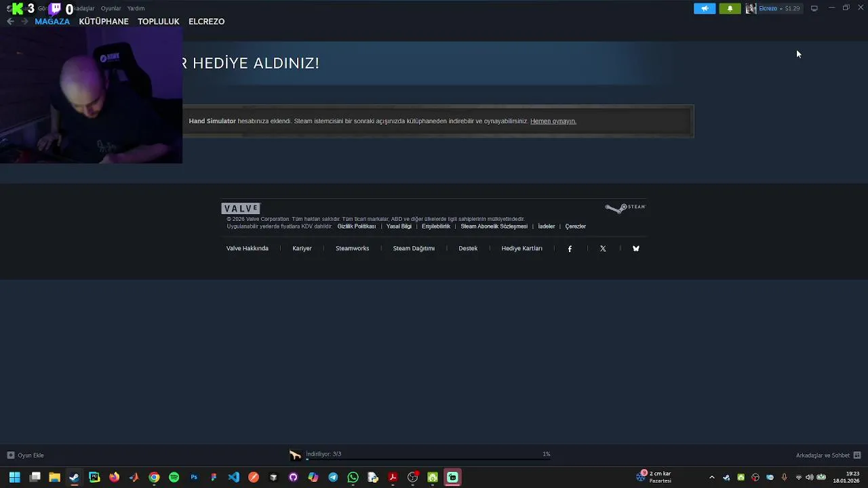
Task: Show hidden system tray icons
Action: click(x=711, y=478)
